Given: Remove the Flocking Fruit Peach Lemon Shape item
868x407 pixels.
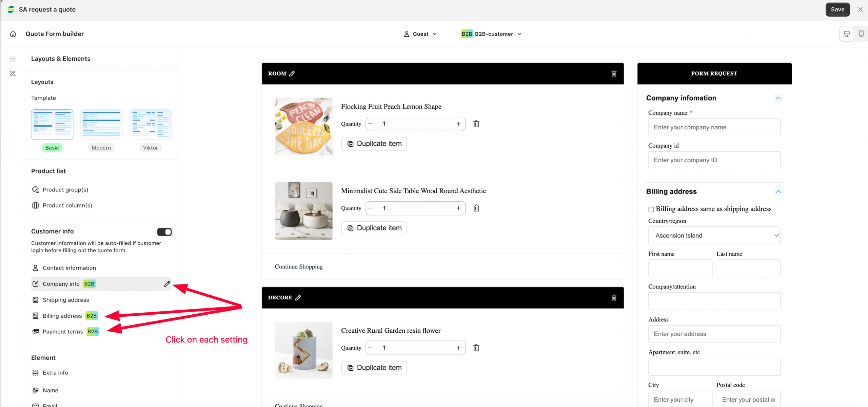Looking at the screenshot, I should pos(476,124).
